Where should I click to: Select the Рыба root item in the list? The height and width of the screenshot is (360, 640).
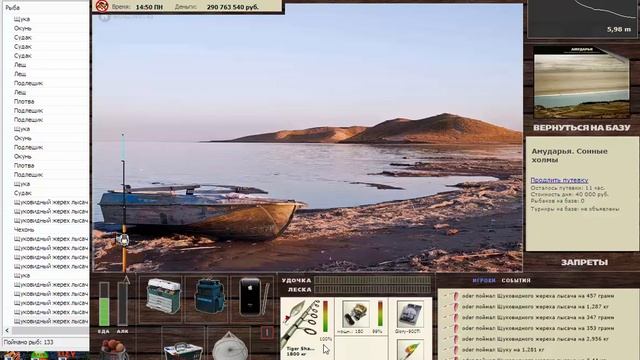(13, 7)
